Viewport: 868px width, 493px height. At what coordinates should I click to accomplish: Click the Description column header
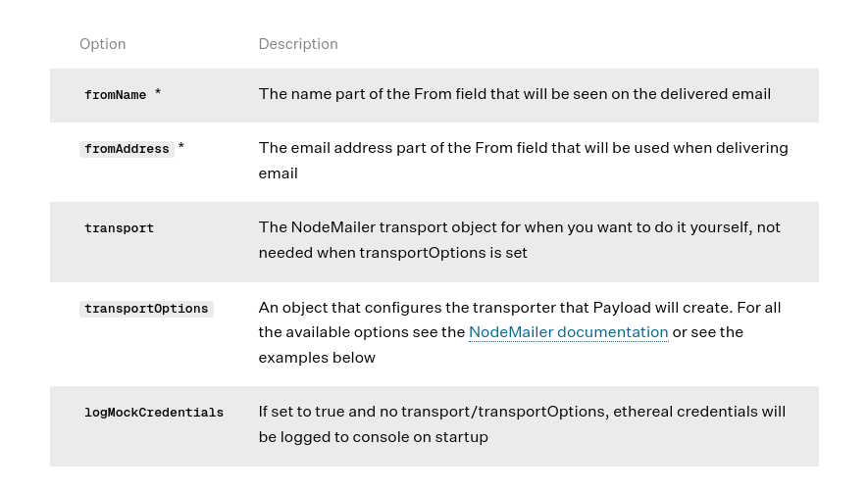click(x=298, y=44)
